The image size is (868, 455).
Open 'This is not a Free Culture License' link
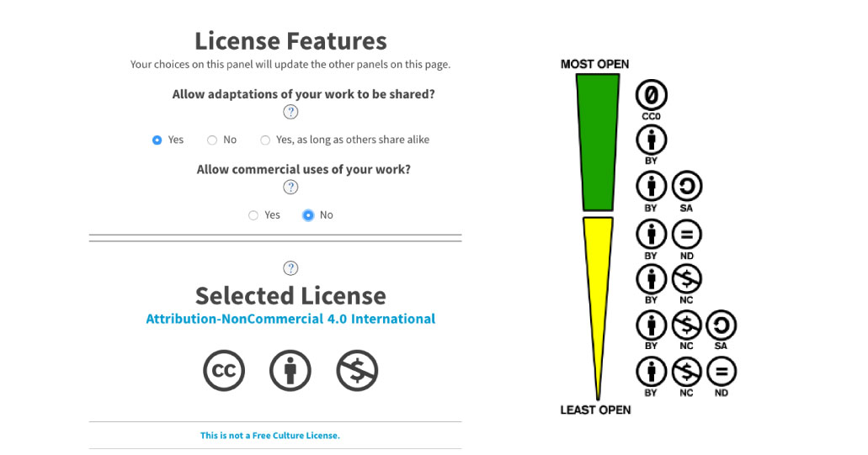pos(270,435)
